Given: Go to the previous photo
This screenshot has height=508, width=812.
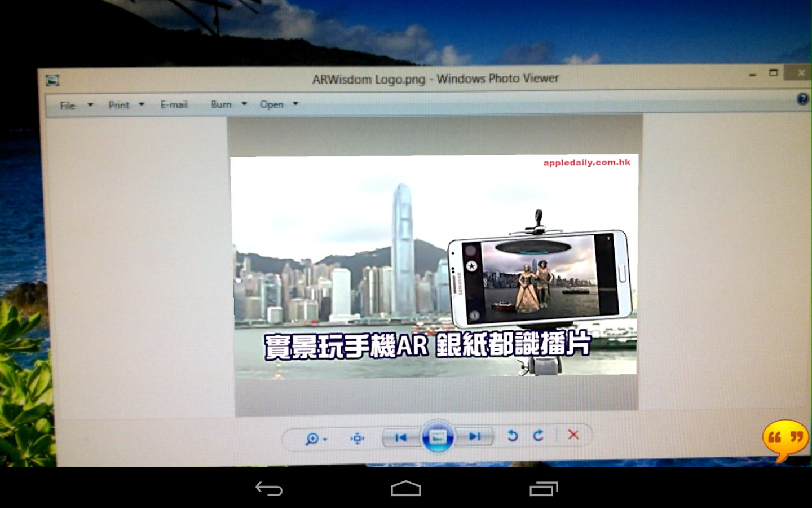Looking at the screenshot, I should point(401,437).
